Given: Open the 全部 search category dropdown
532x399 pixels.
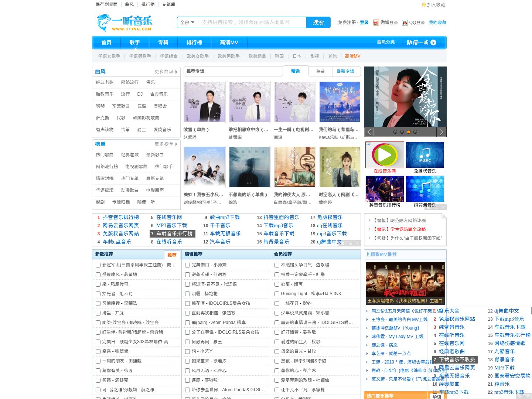Looking at the screenshot, I should point(187,23).
